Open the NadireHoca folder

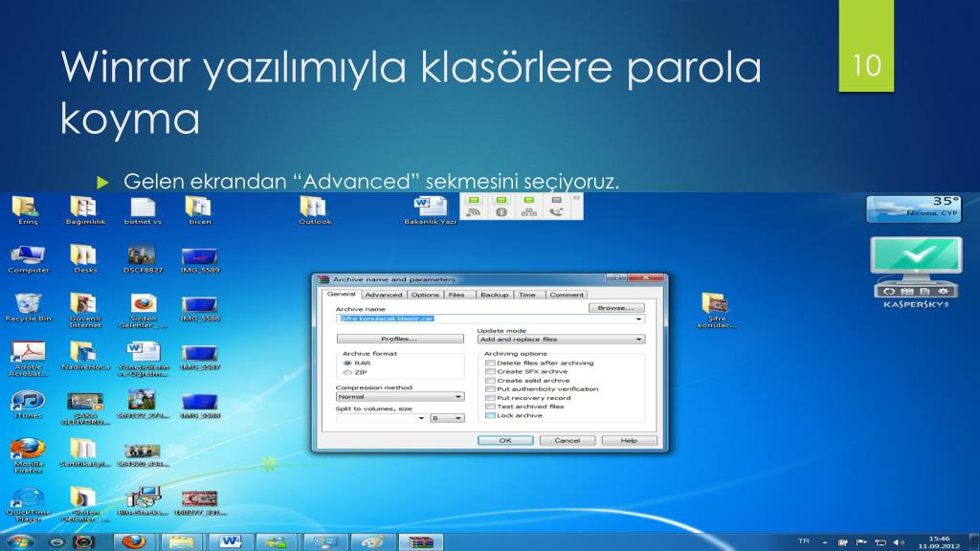click(x=85, y=356)
